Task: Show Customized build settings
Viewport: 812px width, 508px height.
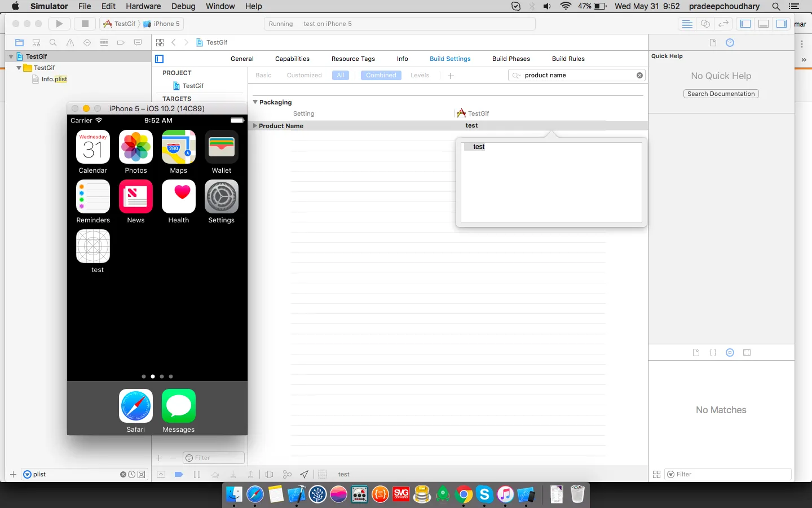Action: [304, 75]
